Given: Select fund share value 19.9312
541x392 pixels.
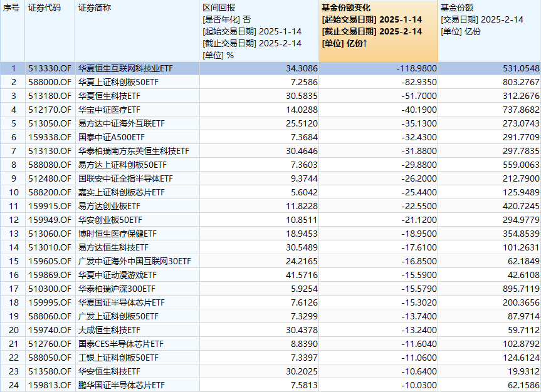Looking at the screenshot, I should coord(489,372).
